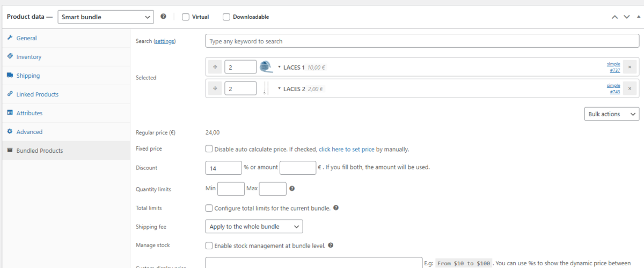Screen dimensions: 644x268
Task: Remove LACES 1 from the bundle
Action: point(630,67)
